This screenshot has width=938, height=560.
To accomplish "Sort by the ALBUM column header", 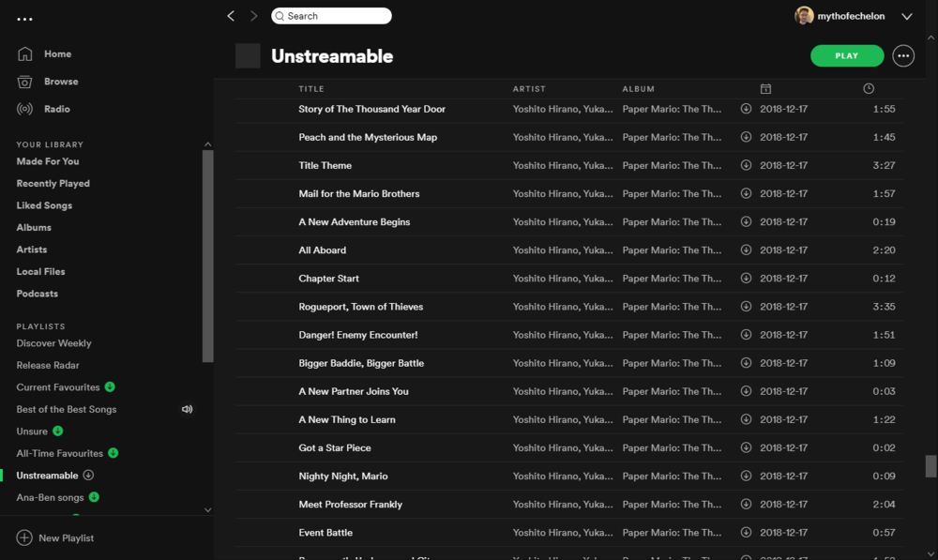I will point(638,88).
